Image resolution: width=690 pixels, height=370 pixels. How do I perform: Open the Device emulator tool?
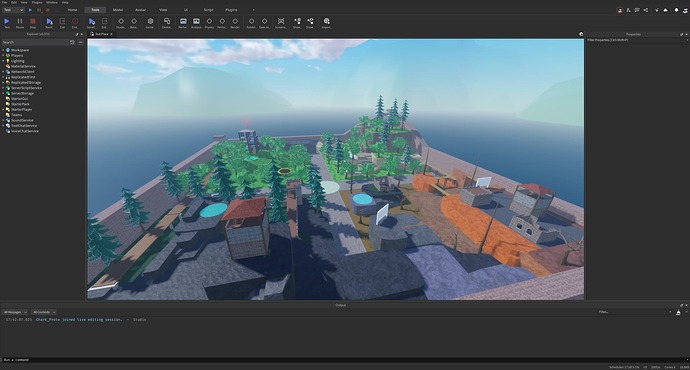click(167, 23)
